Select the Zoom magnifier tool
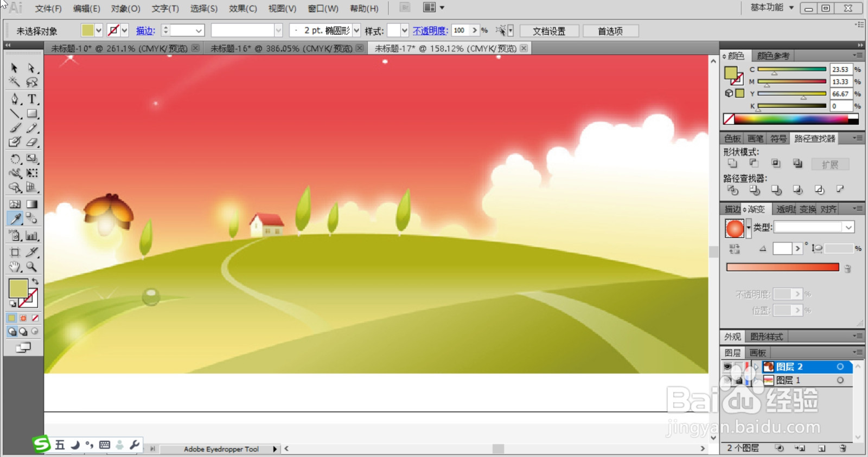This screenshot has height=457, width=868. [32, 267]
